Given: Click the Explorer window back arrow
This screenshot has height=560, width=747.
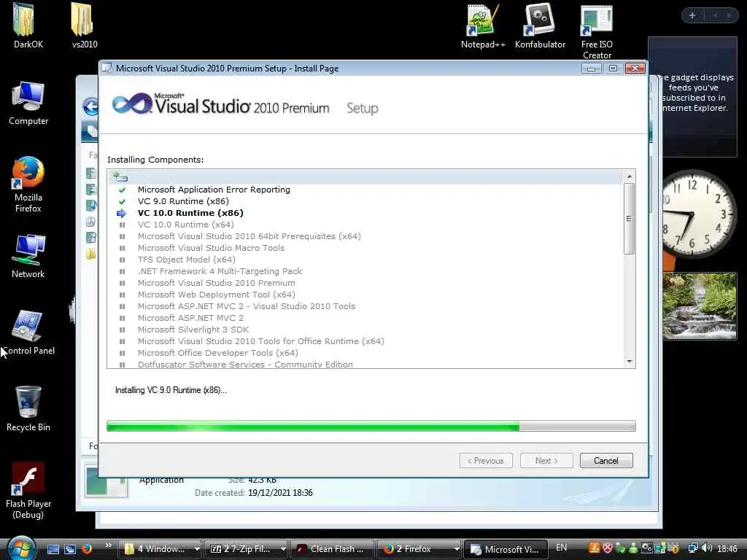Looking at the screenshot, I should 90,106.
